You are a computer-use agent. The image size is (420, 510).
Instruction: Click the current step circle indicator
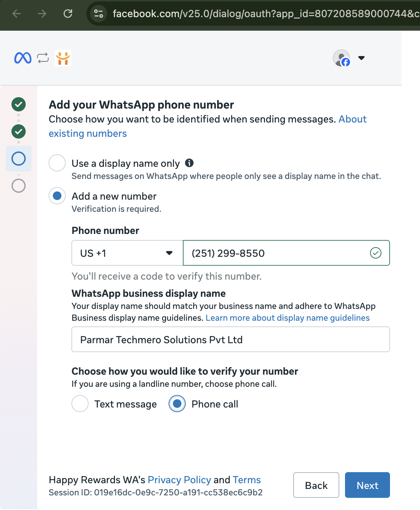[19, 159]
